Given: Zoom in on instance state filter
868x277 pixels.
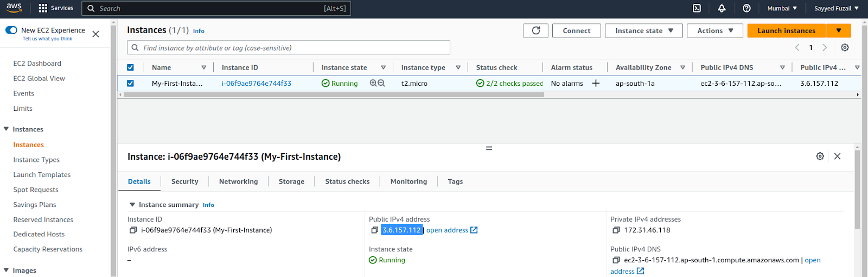Looking at the screenshot, I should (x=373, y=83).
